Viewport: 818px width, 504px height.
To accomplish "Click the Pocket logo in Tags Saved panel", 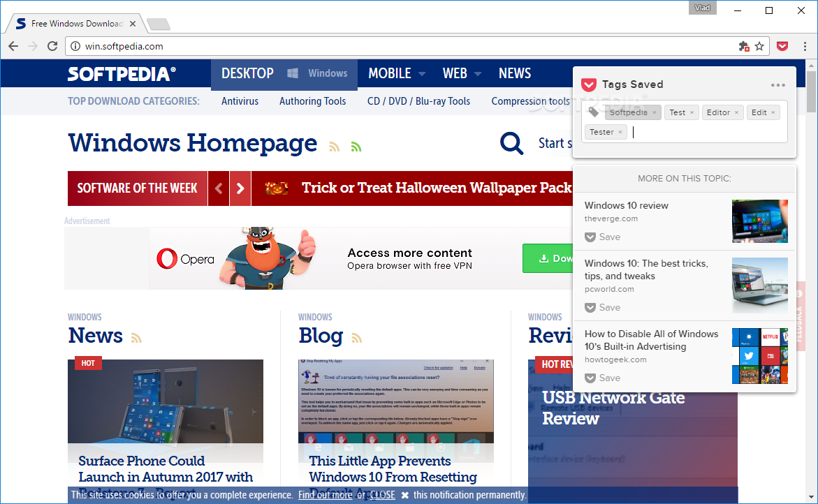I will [x=589, y=84].
